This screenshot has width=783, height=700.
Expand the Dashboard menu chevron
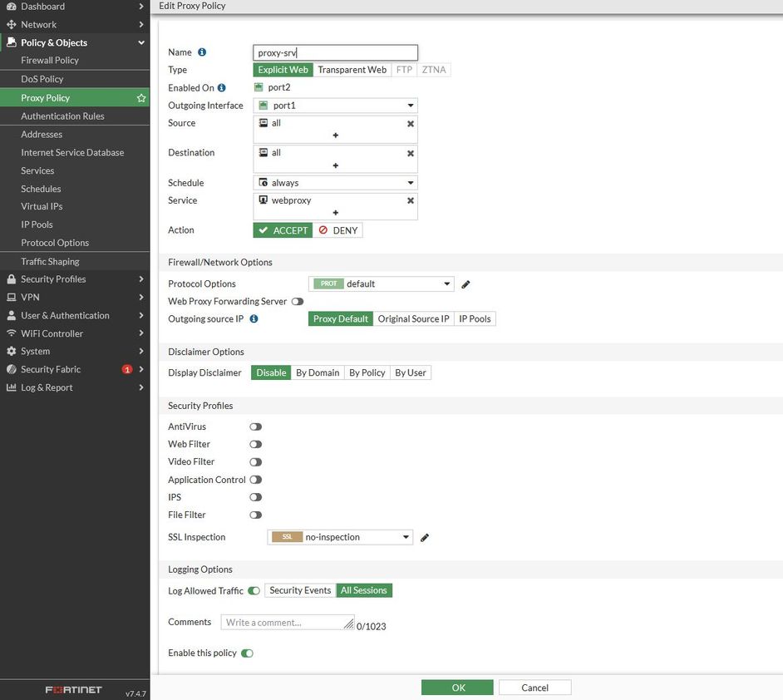coord(141,7)
